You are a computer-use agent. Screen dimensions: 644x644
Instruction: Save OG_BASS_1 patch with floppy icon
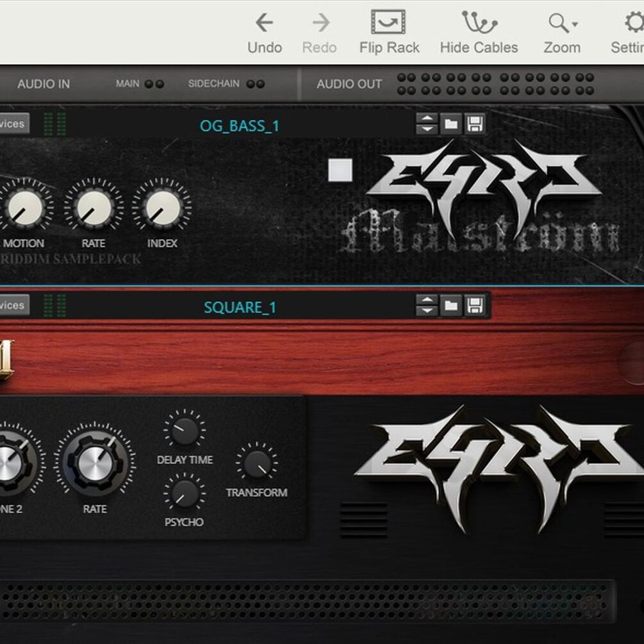point(475,124)
